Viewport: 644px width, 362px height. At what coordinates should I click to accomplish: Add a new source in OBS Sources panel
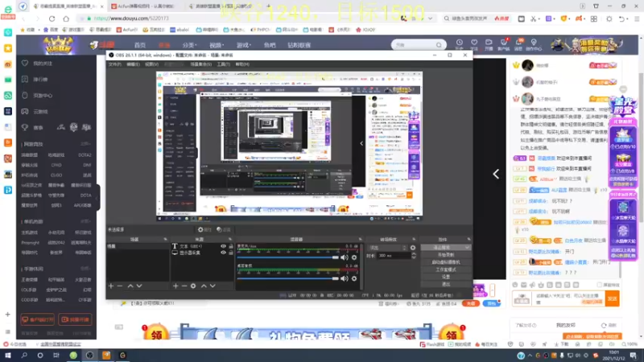175,286
